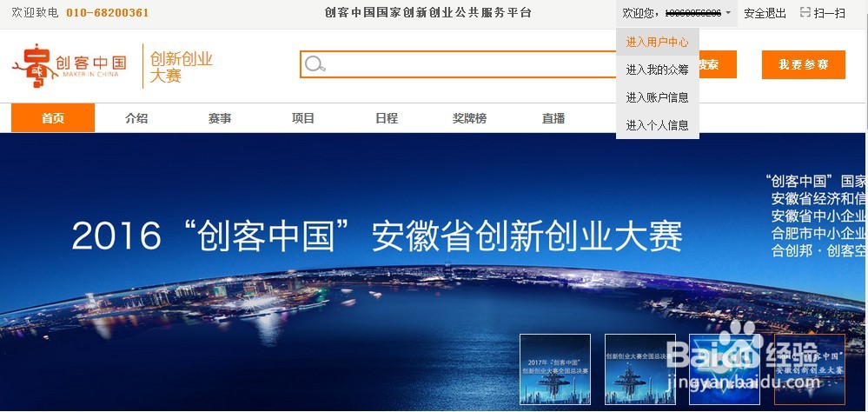Select the highlighted 安徽创新创业大赛 thumbnail
This screenshot has width=868, height=412.
(809, 369)
